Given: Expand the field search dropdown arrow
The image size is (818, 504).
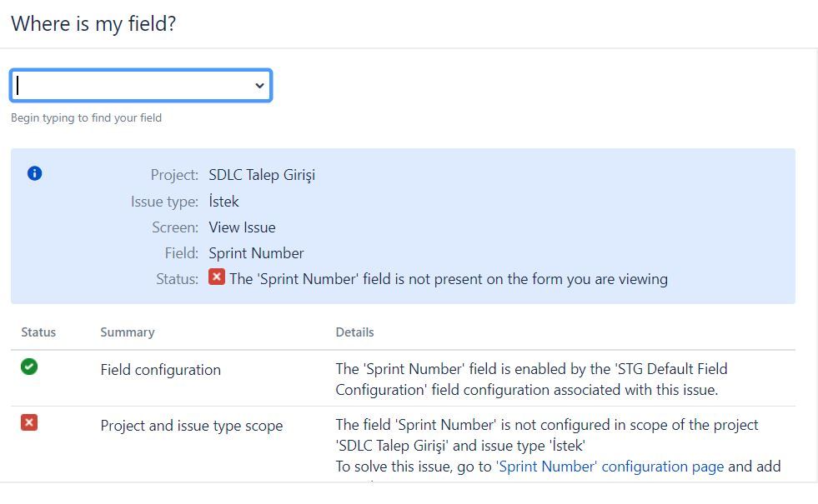Looking at the screenshot, I should tap(259, 86).
